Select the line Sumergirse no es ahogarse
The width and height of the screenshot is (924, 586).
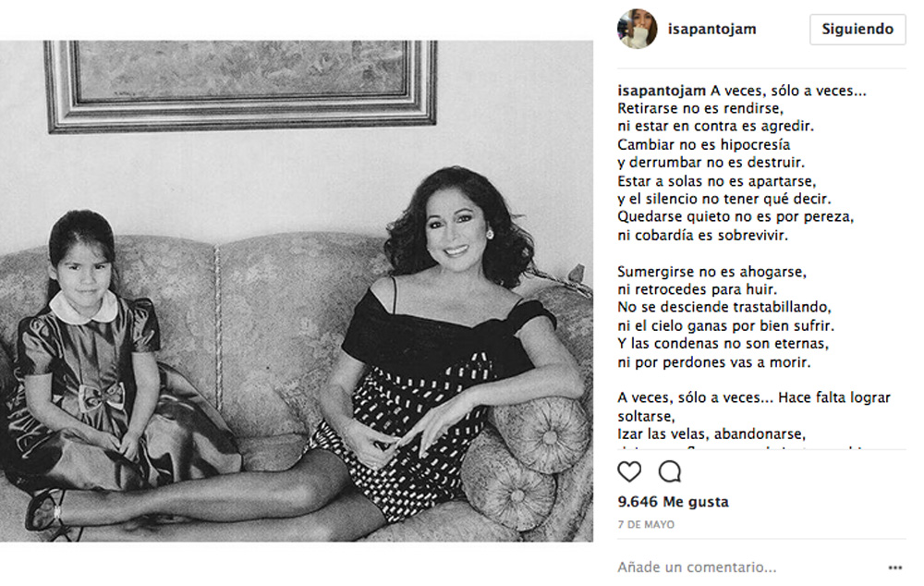(711, 272)
